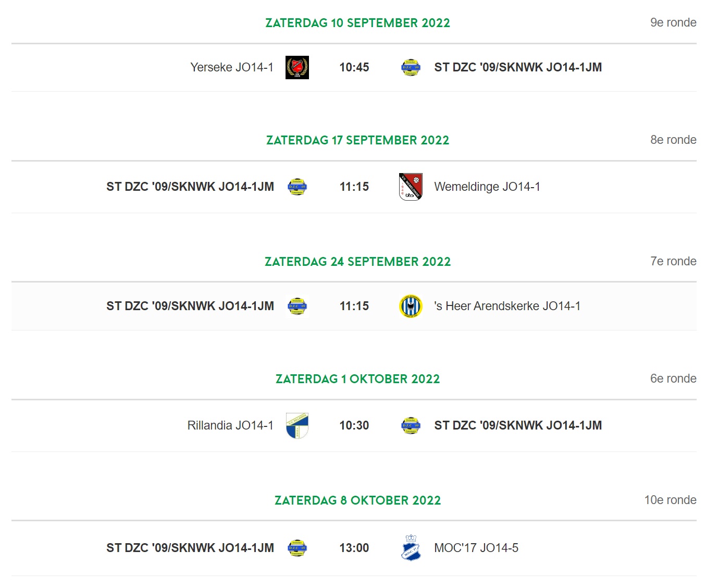Click the DZC '09 logo in the 1 October match
The height and width of the screenshot is (588, 706).
click(411, 425)
